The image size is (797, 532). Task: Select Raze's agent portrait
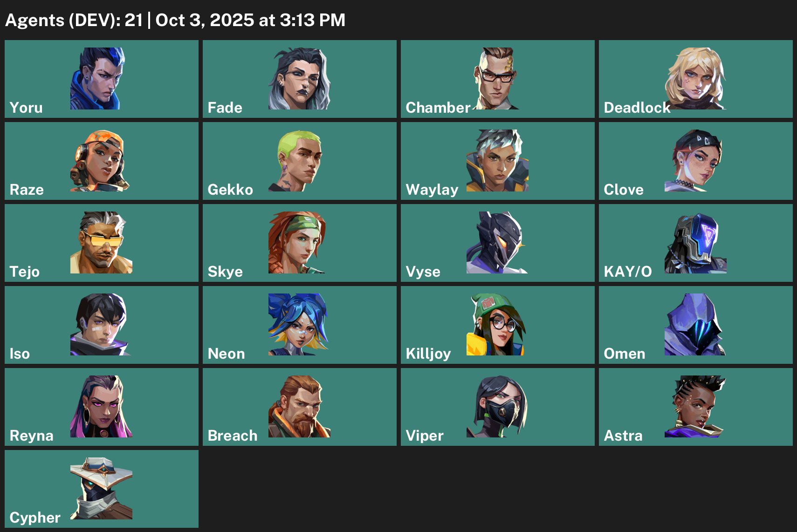(x=99, y=161)
